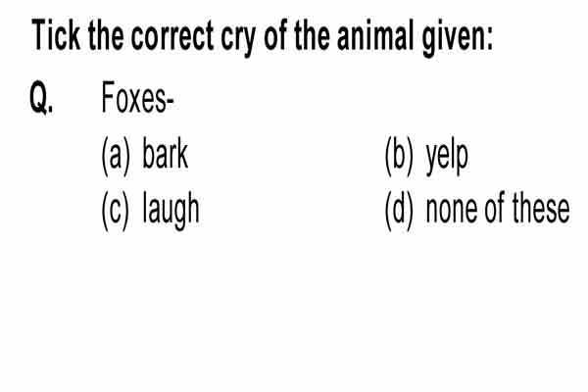The width and height of the screenshot is (588, 392).
Task: Click the word 'of' in heading
Action: pyautogui.click(x=275, y=35)
